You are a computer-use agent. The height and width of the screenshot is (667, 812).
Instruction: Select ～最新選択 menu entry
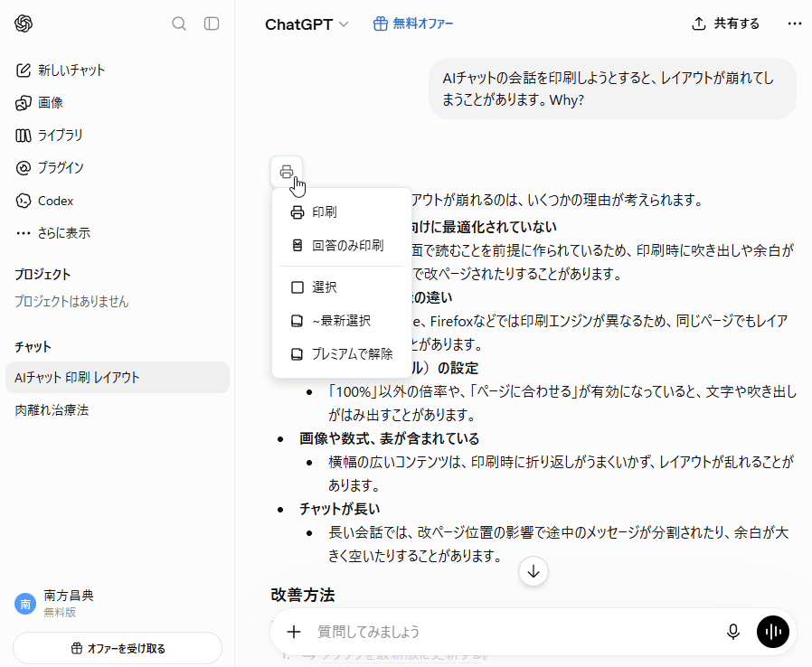(x=342, y=321)
